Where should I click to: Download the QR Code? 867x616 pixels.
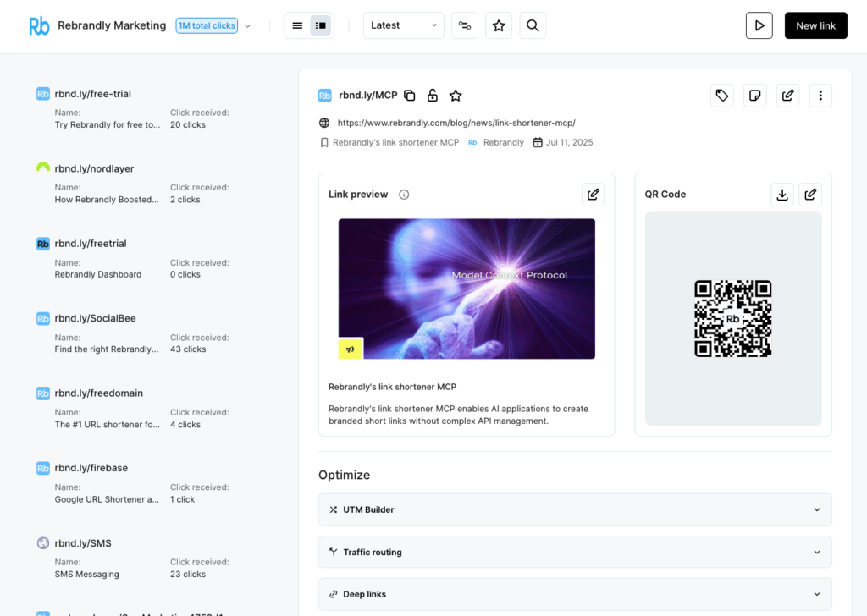(x=782, y=195)
